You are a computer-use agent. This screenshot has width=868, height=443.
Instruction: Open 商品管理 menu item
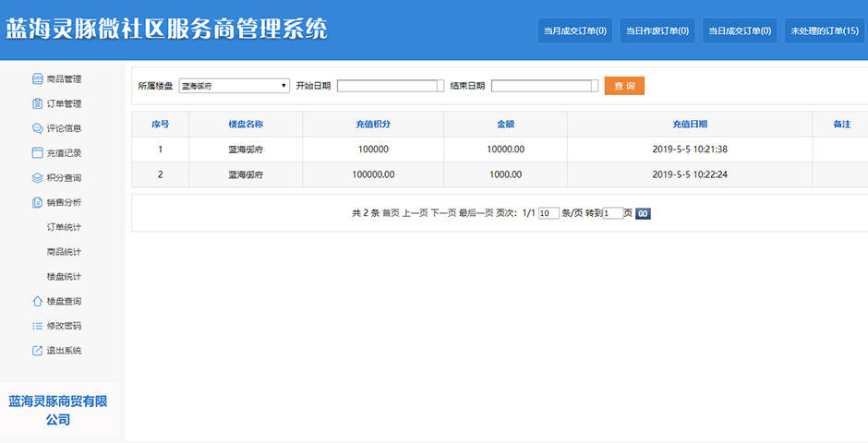(64, 79)
